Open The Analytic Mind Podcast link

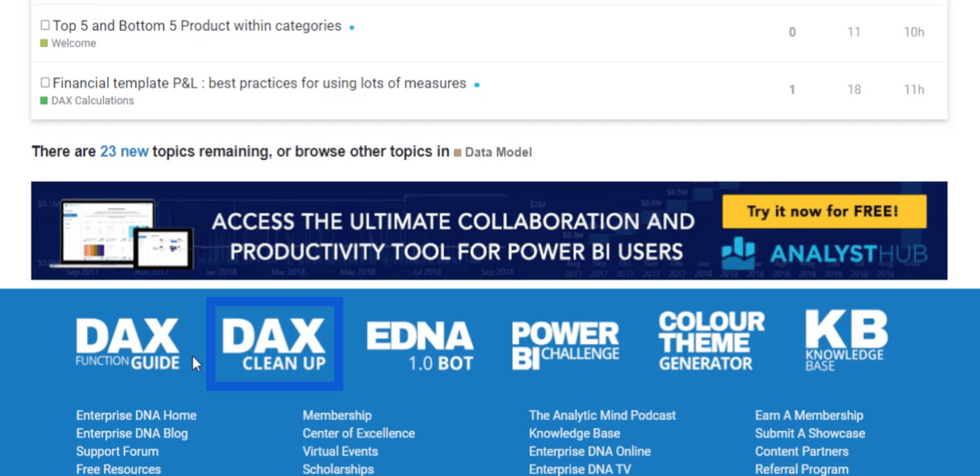tap(602, 415)
